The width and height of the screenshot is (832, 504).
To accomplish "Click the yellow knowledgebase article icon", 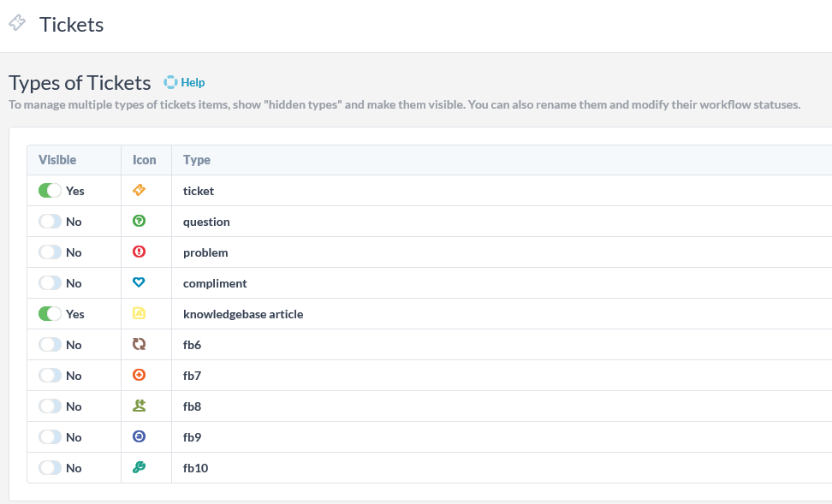I will (139, 313).
